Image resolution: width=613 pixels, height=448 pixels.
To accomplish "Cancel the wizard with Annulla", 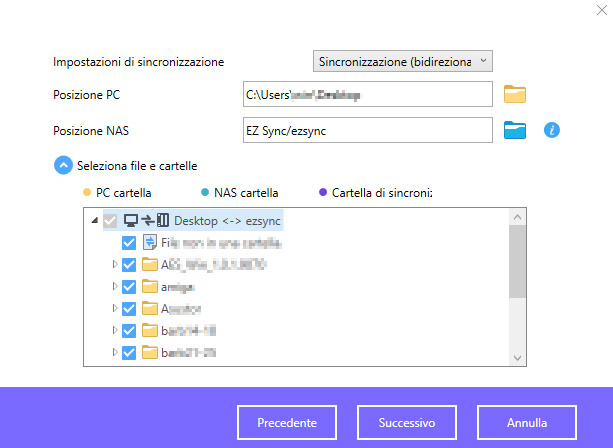I will pyautogui.click(x=526, y=423).
